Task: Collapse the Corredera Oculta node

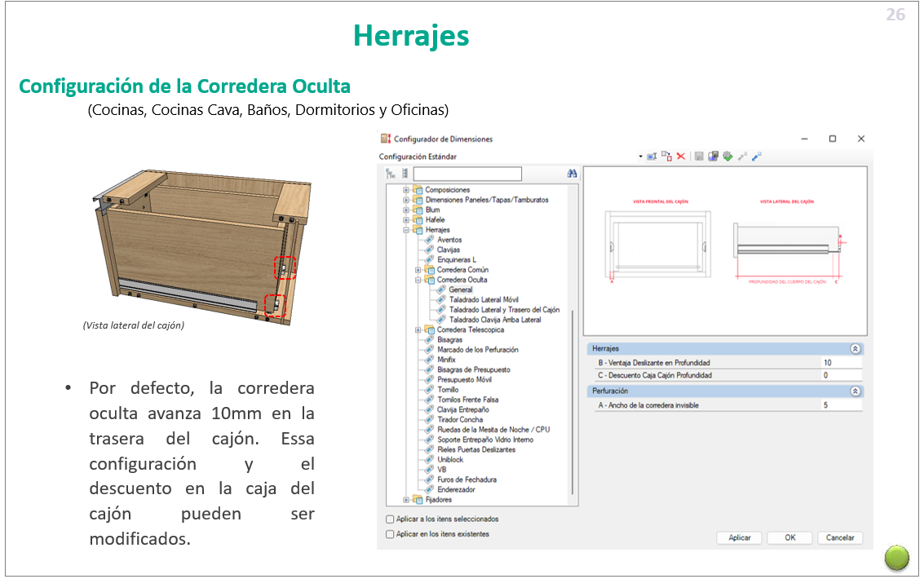Action: tap(418, 280)
